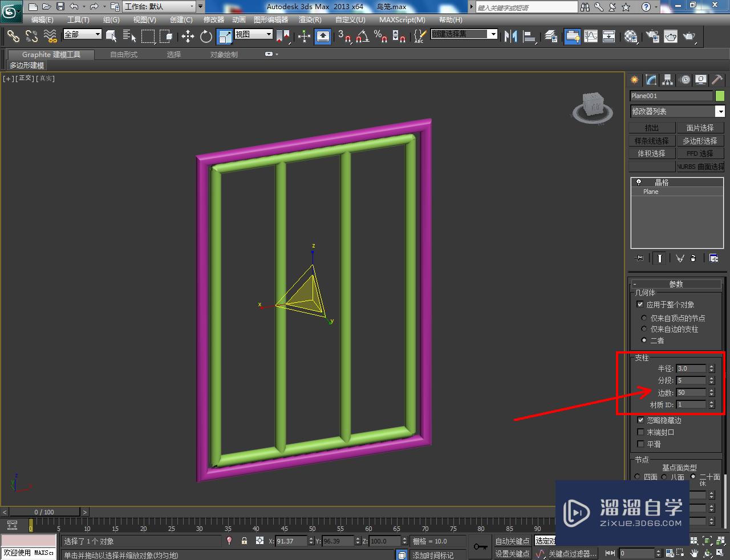Open the Display command panel tab

point(701,80)
